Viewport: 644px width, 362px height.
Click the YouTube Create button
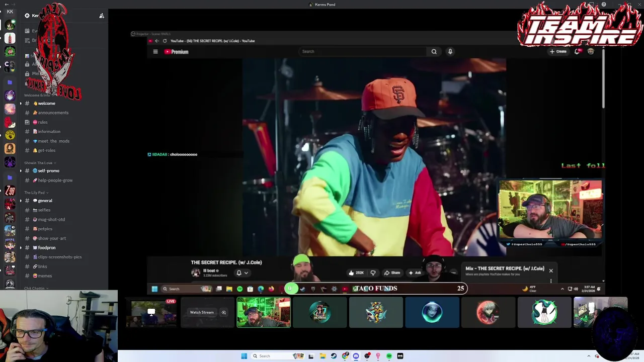click(x=558, y=51)
